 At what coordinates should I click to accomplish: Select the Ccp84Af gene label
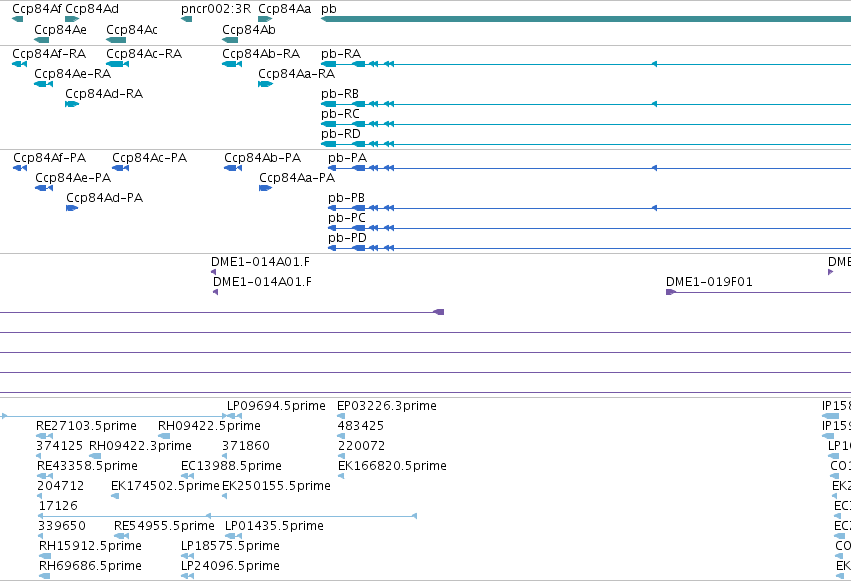[37, 9]
